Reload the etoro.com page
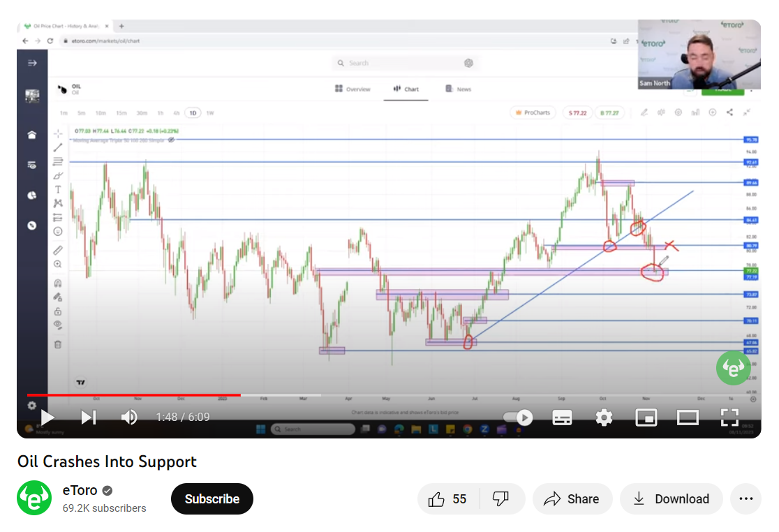779x532 pixels. (50, 40)
